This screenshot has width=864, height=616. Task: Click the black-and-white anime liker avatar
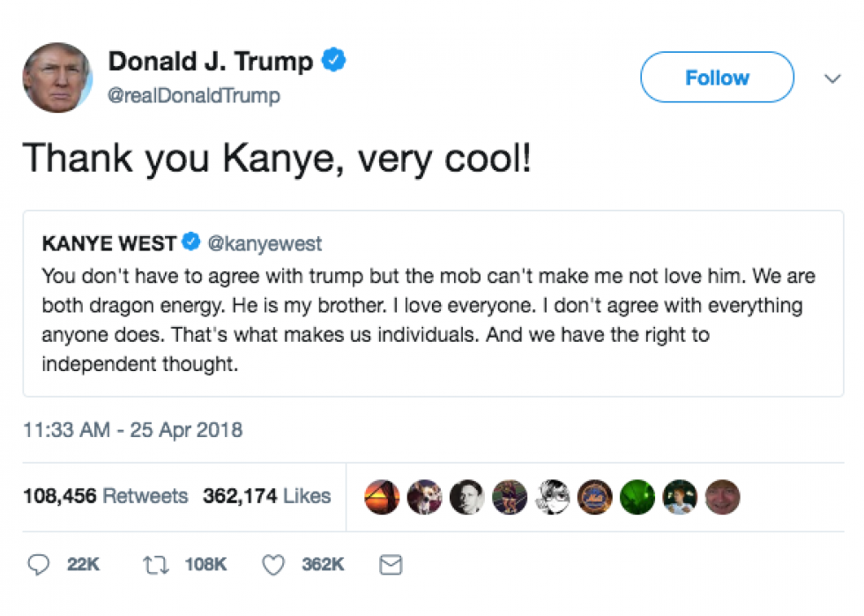553,497
